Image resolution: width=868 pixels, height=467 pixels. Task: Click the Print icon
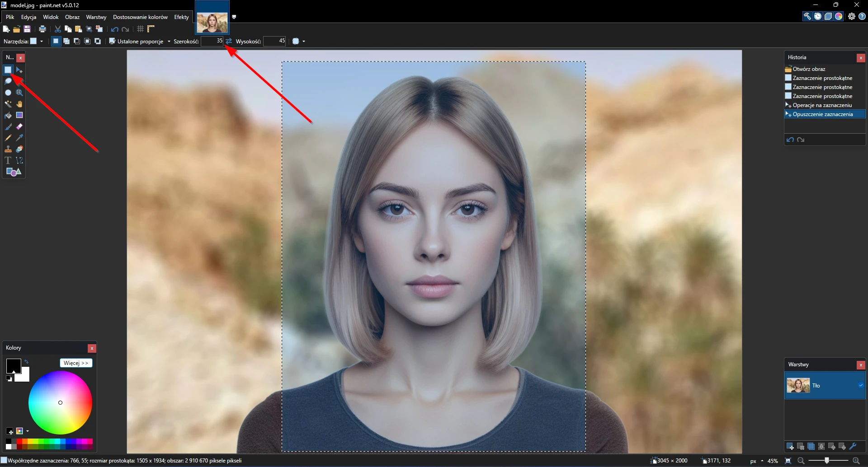(x=42, y=29)
